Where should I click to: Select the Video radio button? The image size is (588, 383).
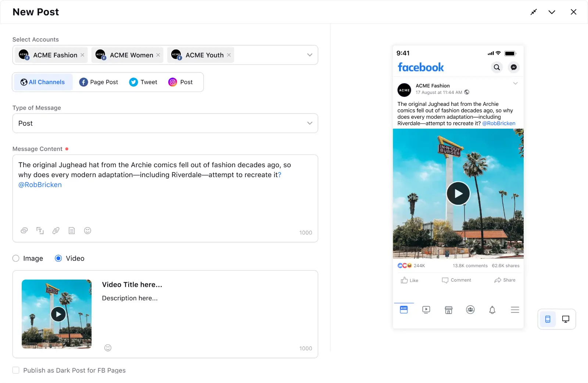coord(58,258)
